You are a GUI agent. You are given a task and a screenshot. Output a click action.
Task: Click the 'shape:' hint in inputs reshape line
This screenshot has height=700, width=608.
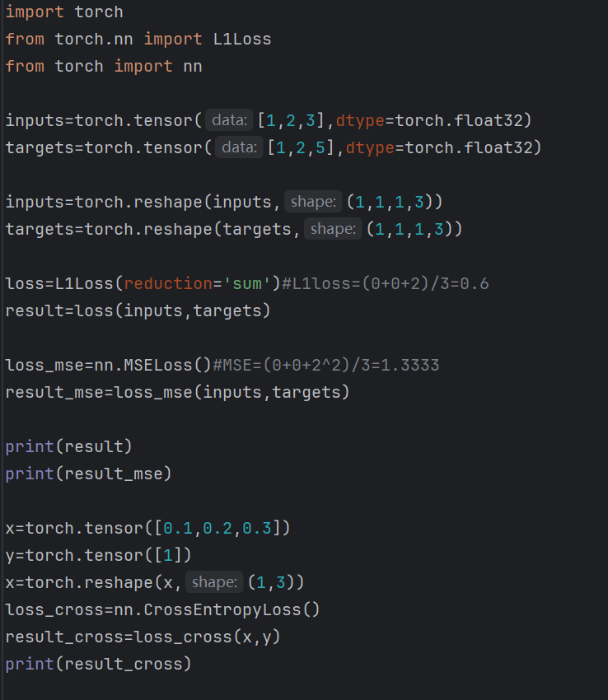click(313, 202)
